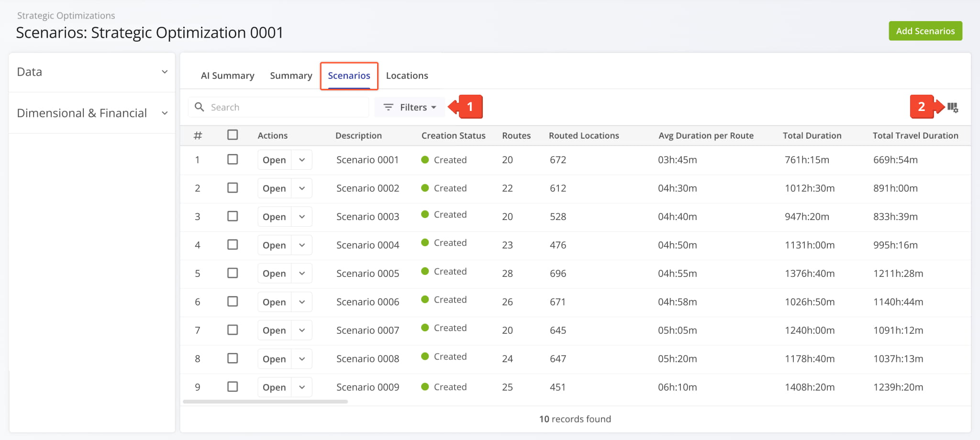Check the box for Scenario 0003
This screenshot has width=980, height=440.
point(233,216)
